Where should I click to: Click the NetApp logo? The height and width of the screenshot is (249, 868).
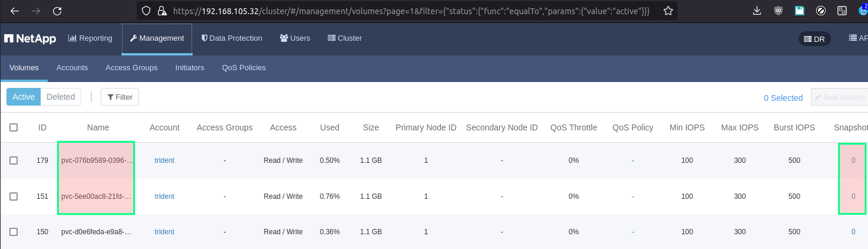(30, 38)
